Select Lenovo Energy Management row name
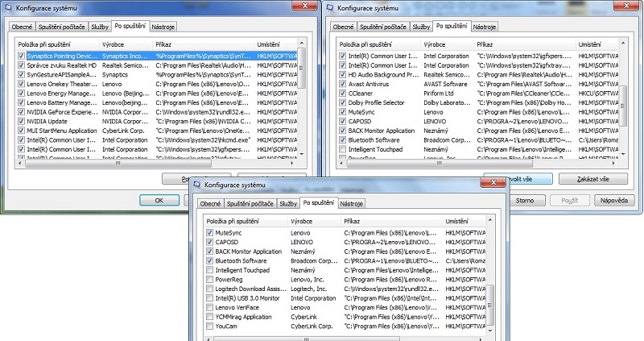 click(62, 94)
